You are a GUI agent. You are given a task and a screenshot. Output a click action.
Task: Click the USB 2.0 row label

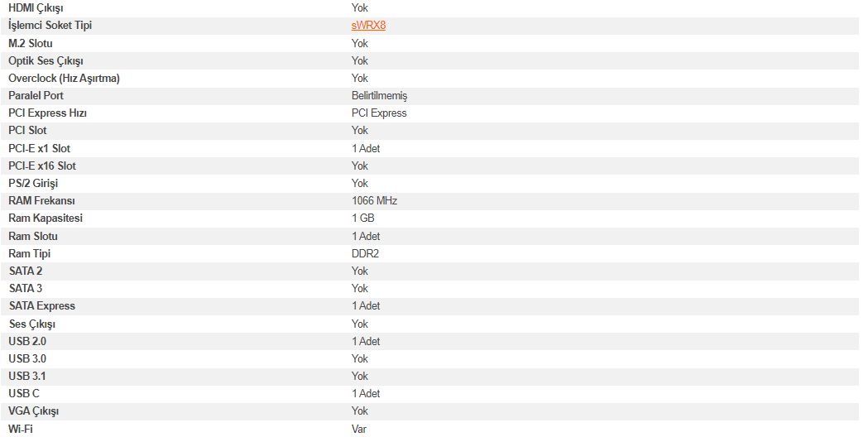[27, 341]
